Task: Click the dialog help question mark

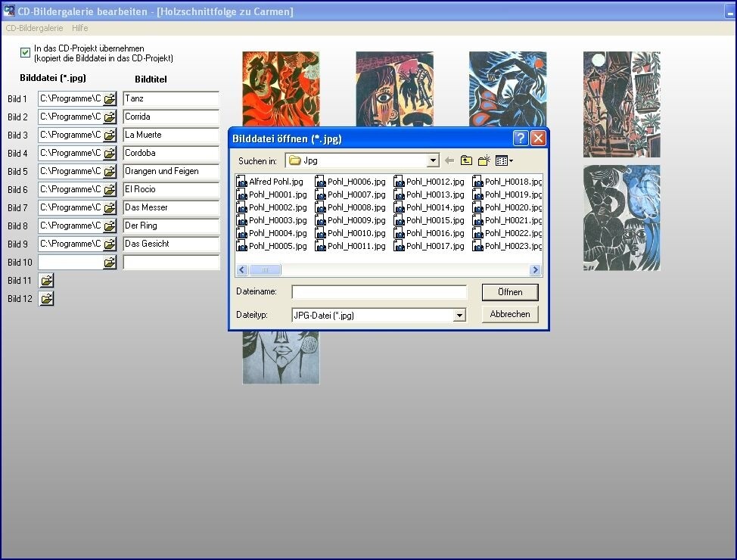Action: 521,138
